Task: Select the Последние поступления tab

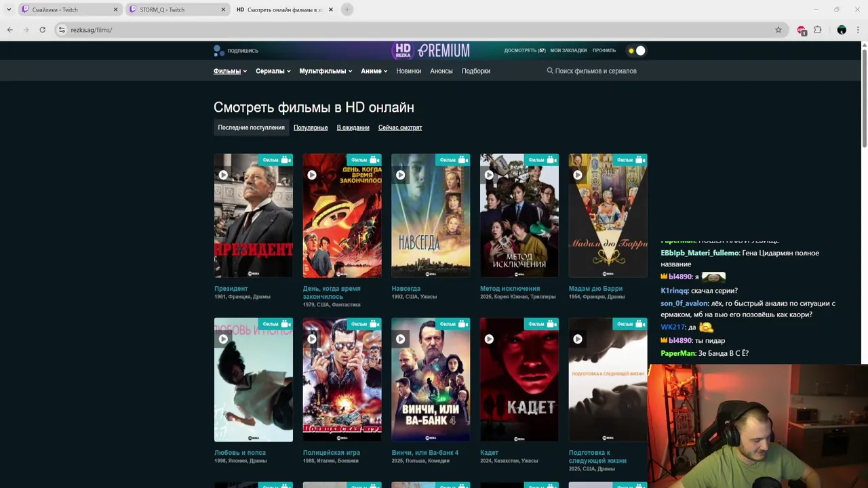Action: click(x=251, y=127)
